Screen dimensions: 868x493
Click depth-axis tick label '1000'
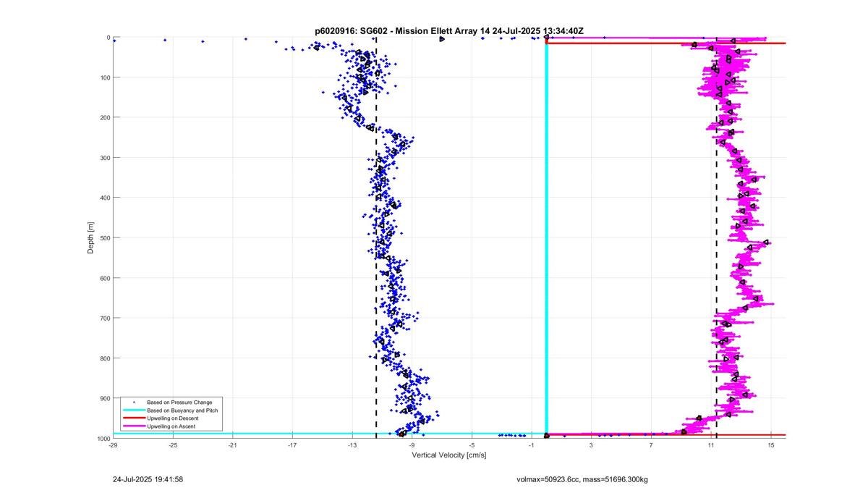click(x=103, y=438)
